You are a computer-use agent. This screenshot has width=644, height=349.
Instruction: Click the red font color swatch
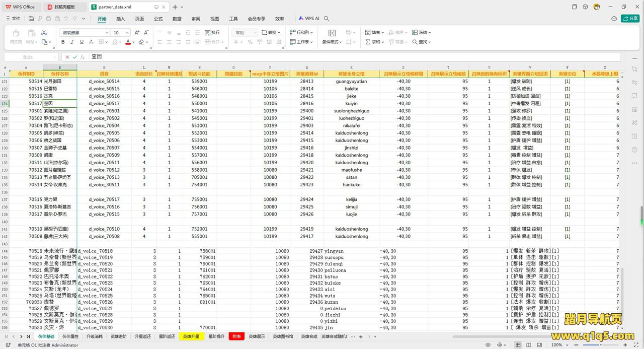click(128, 42)
